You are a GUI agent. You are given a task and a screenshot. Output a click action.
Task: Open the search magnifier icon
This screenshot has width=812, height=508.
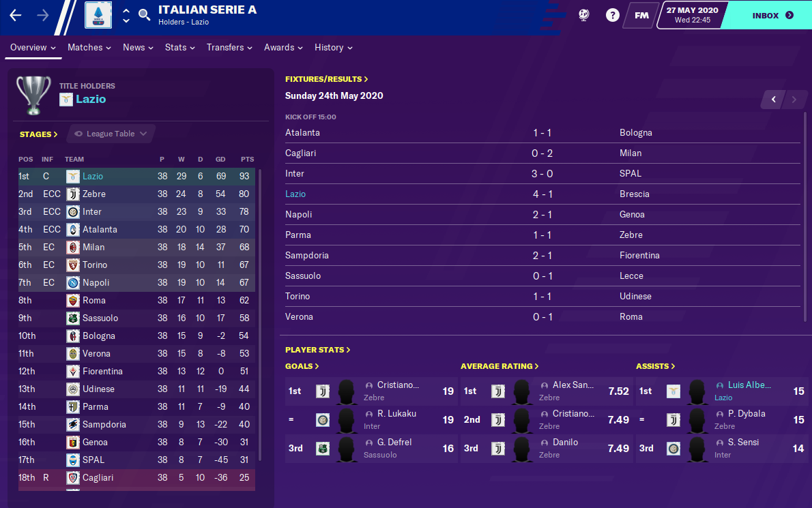(x=145, y=15)
